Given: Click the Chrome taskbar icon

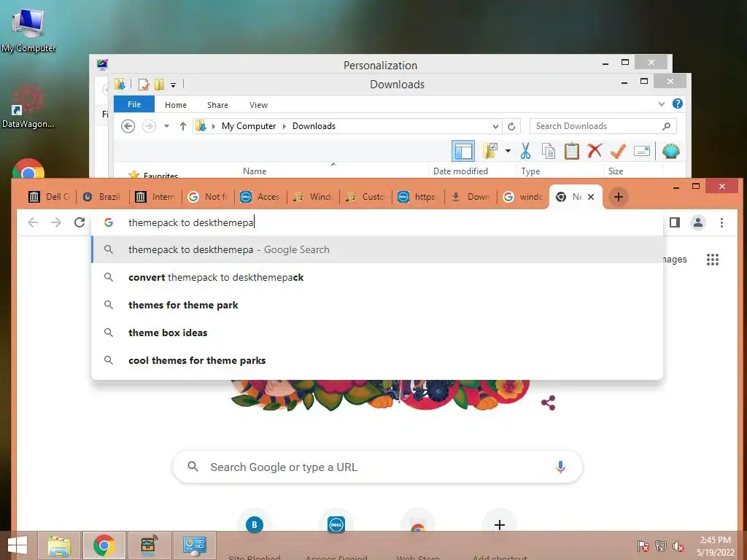Looking at the screenshot, I should click(104, 545).
